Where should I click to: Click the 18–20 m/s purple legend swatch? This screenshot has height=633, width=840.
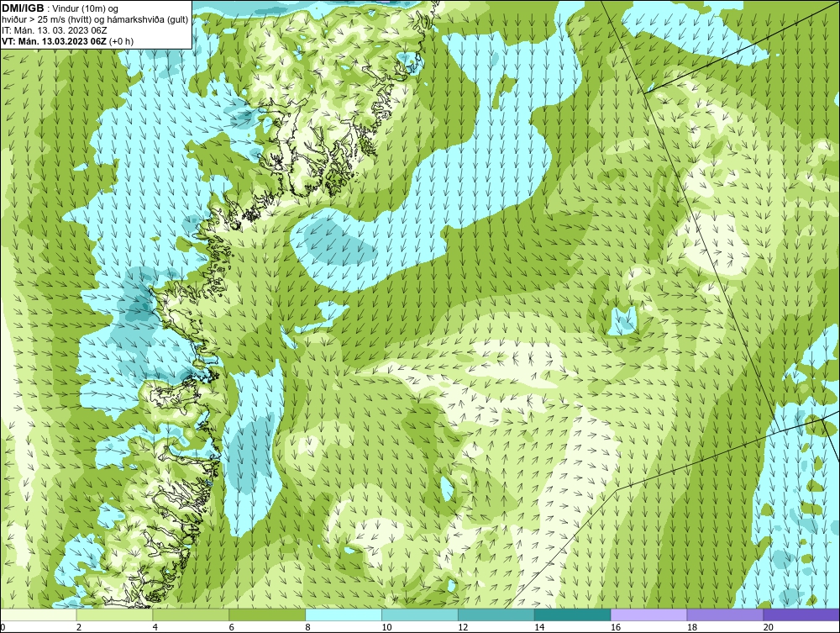pyautogui.click(x=726, y=615)
